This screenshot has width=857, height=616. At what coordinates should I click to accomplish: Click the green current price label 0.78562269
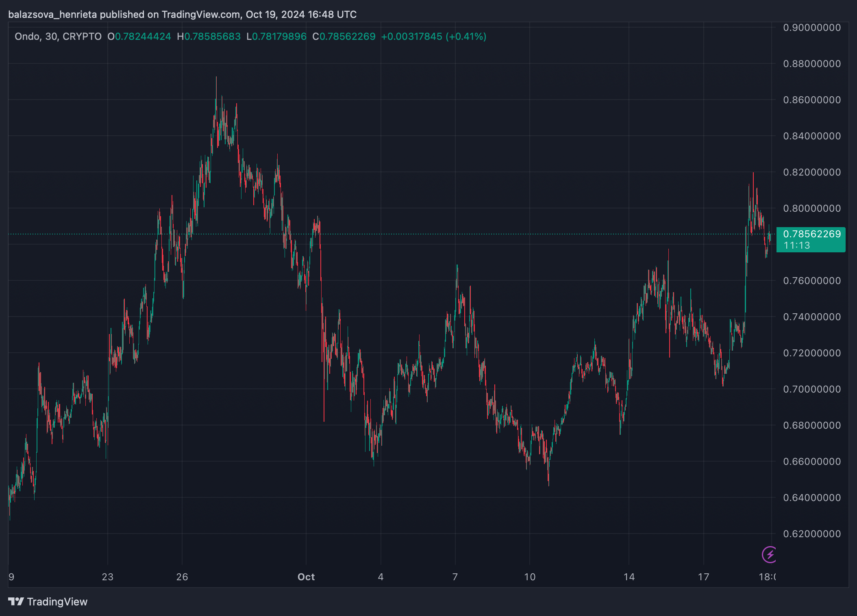click(811, 234)
